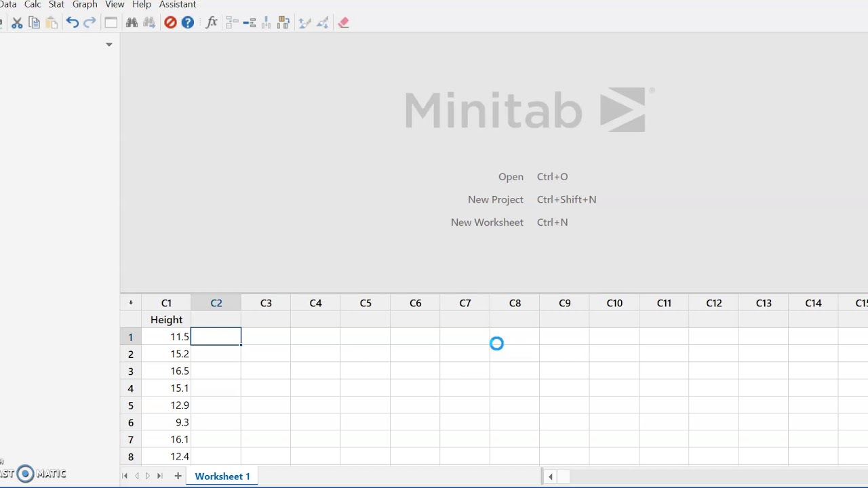Click the blue dash-and-boxes toolbar icon
Screen dimensions: 868x488
point(249,22)
